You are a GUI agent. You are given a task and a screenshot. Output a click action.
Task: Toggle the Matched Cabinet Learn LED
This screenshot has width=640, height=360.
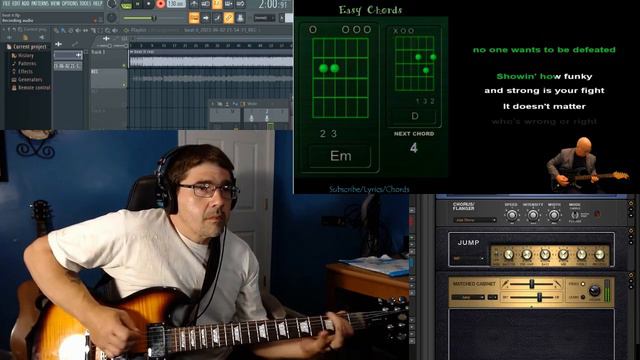click(583, 297)
